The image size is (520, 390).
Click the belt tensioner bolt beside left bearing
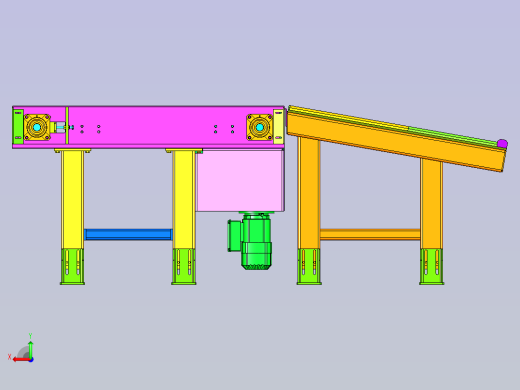click(x=62, y=127)
